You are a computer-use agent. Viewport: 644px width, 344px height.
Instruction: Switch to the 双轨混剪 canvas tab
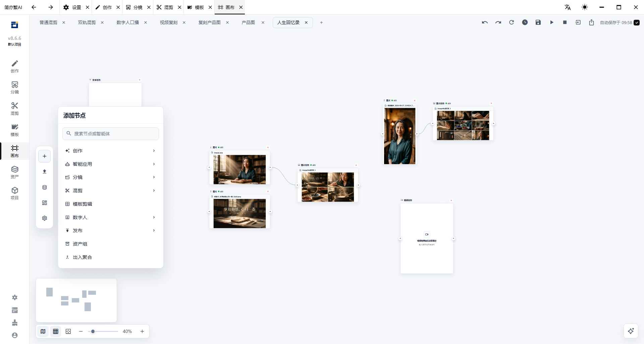[x=87, y=22]
